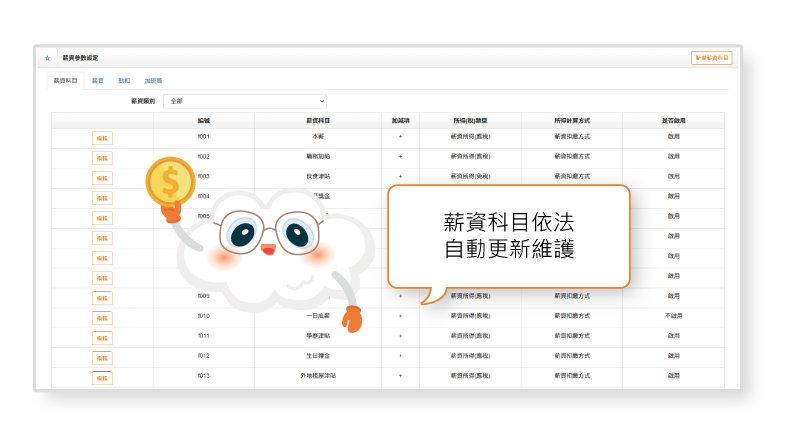Click the 不啟用 status in row f010
This screenshot has height=435, width=800.
point(673,316)
